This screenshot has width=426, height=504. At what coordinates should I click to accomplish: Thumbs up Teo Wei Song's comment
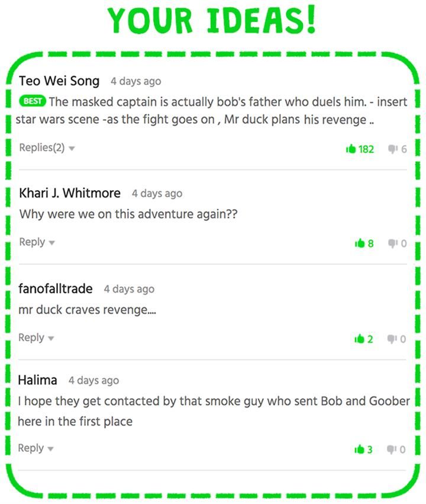coord(351,149)
